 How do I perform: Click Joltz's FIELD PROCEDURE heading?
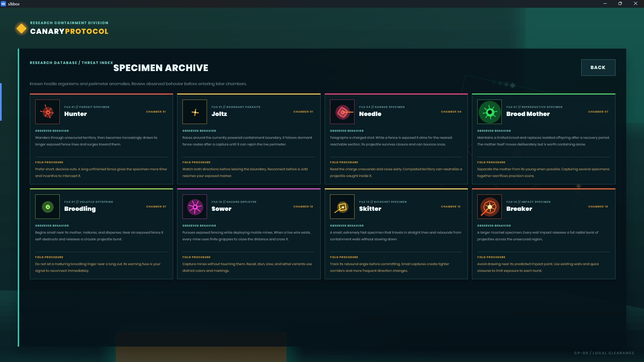pos(197,162)
